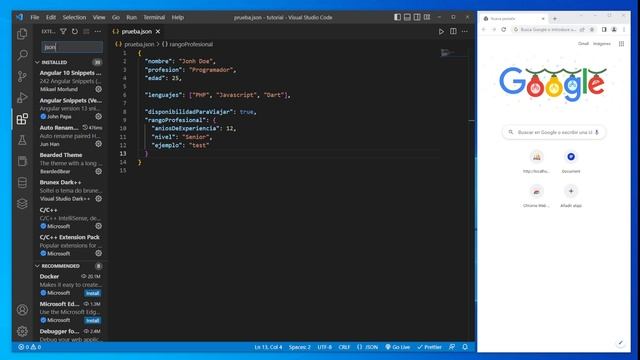This screenshot has height=360, width=640.
Task: Change language mode via JSON status
Action: click(x=367, y=347)
